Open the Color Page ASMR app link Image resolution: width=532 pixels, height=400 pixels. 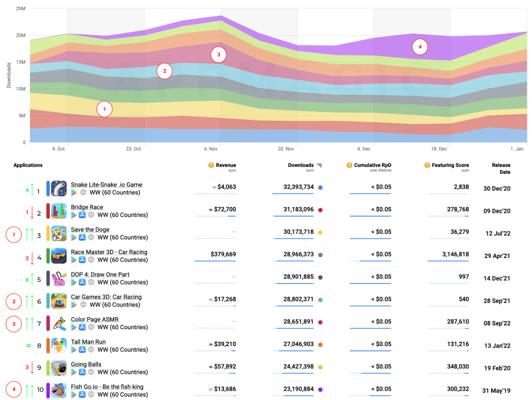[94, 319]
